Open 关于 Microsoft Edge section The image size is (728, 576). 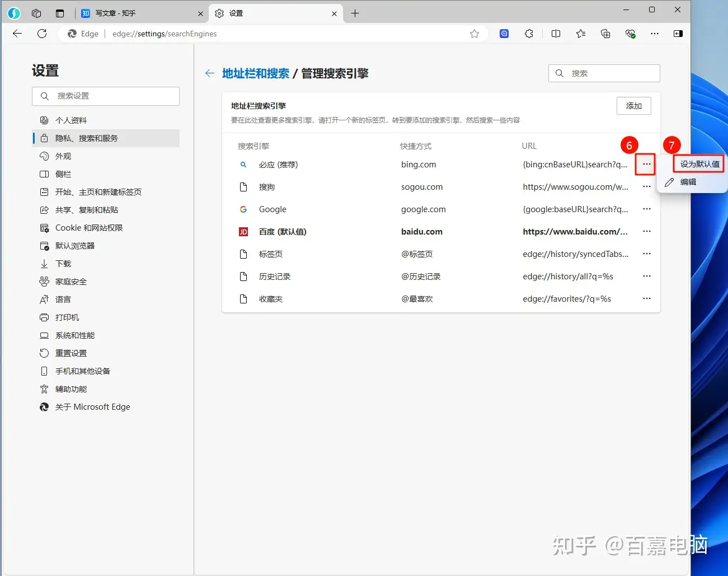pos(106,407)
